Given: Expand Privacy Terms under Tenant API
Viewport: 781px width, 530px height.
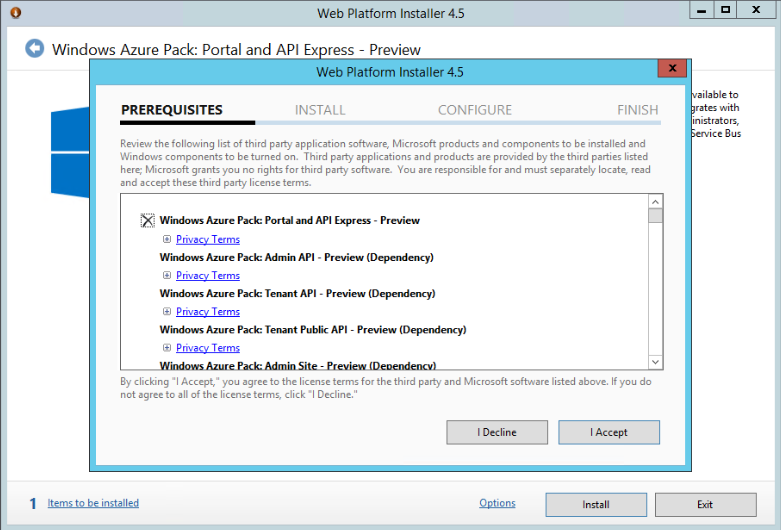Looking at the screenshot, I should [167, 312].
